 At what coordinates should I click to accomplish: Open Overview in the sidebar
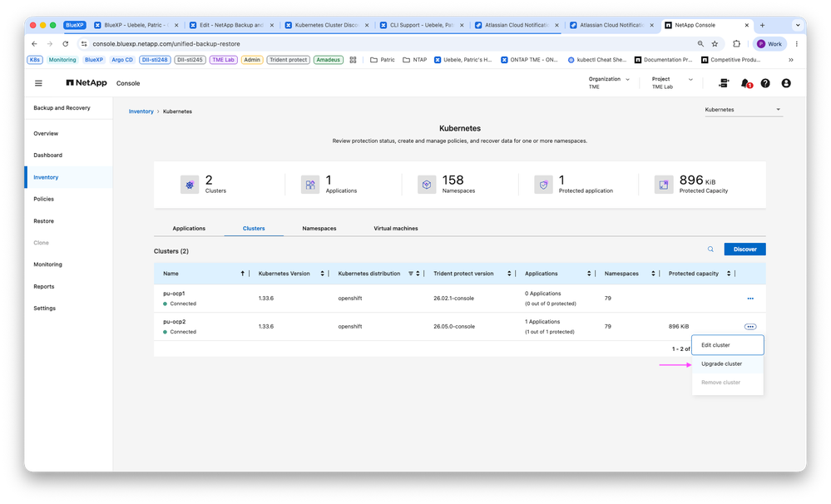46,134
